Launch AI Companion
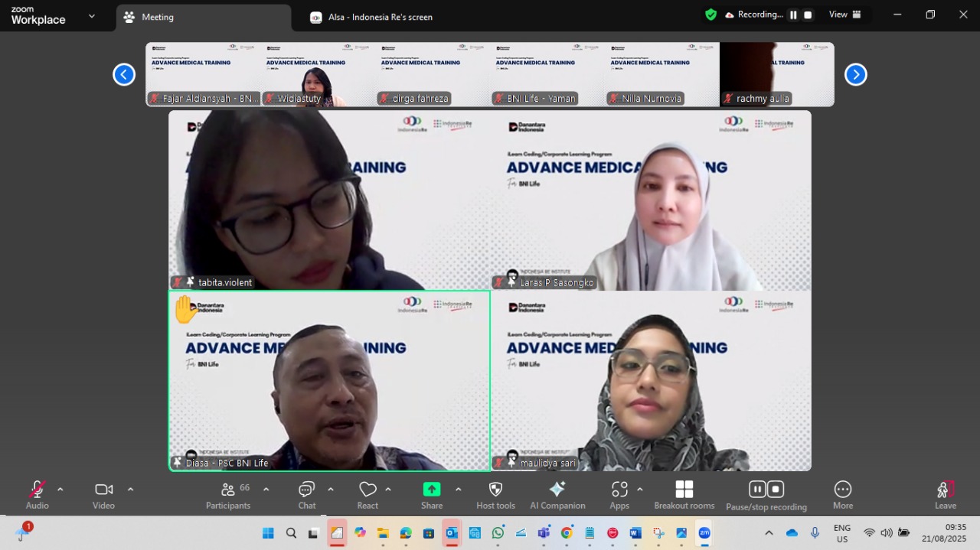Viewport: 980px width, 550px height. tap(557, 495)
